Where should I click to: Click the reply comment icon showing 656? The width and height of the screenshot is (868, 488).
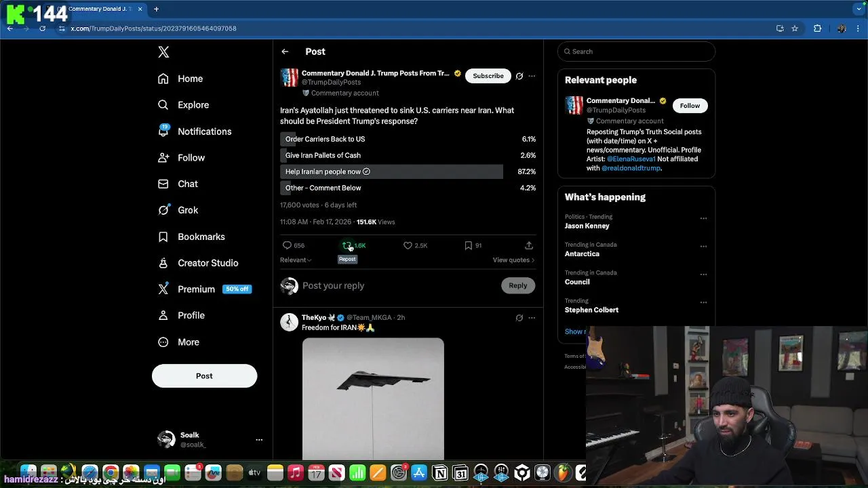tap(294, 245)
